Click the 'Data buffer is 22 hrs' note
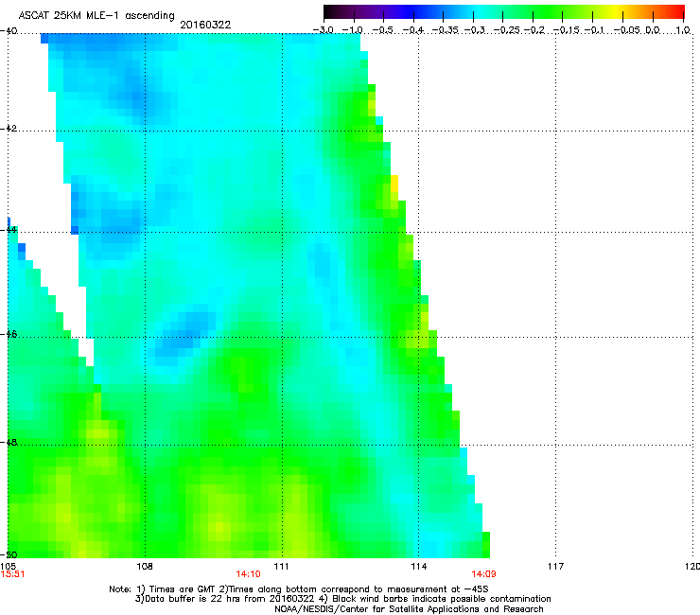The width and height of the screenshot is (700, 615). 342,599
